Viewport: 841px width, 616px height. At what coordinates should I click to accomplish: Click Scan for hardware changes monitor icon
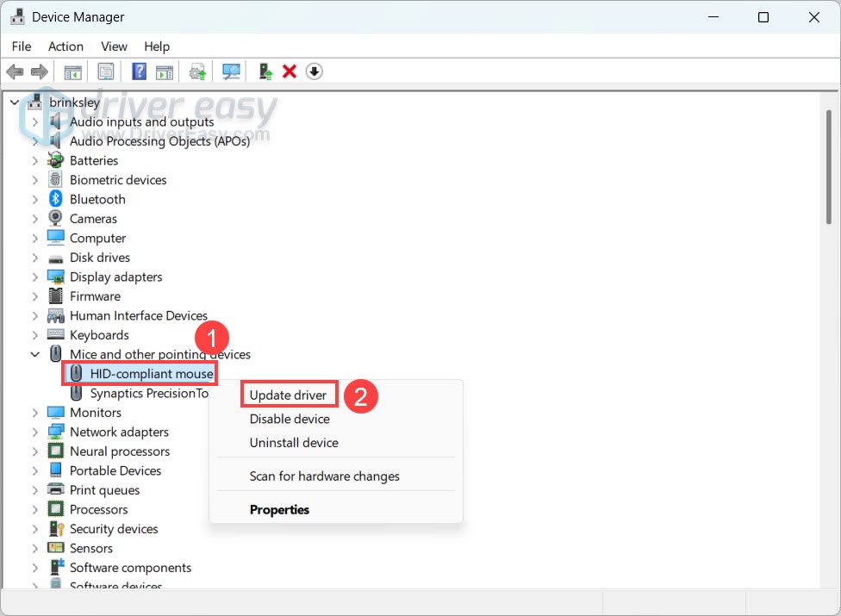tap(231, 72)
